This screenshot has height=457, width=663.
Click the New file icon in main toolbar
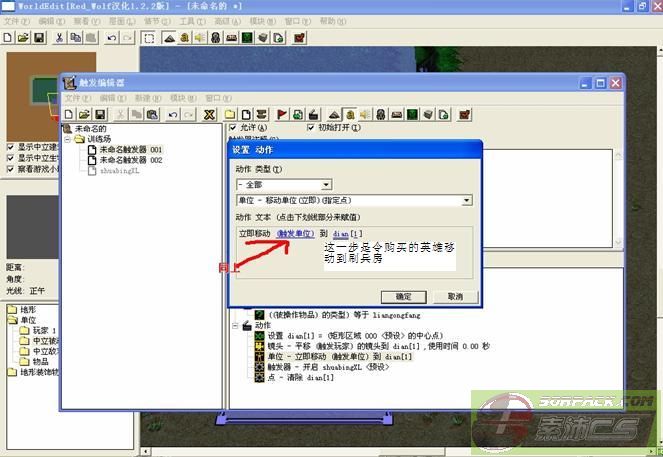[x=7, y=38]
